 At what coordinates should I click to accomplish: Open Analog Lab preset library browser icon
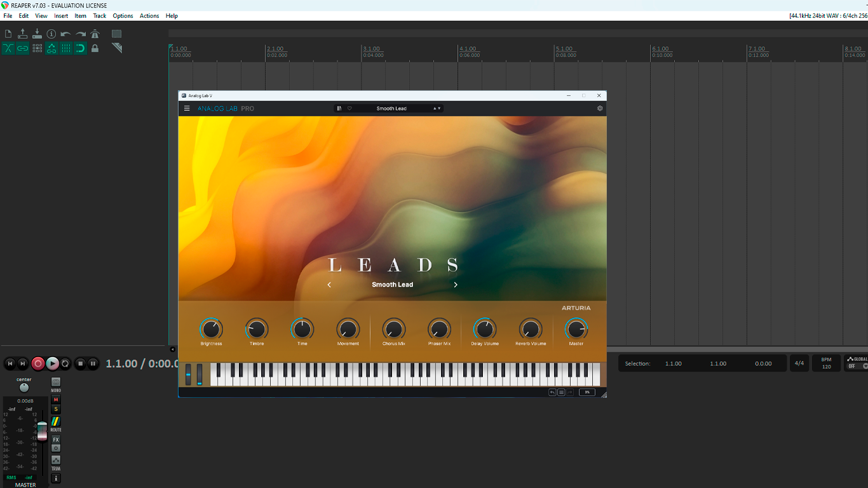point(339,109)
